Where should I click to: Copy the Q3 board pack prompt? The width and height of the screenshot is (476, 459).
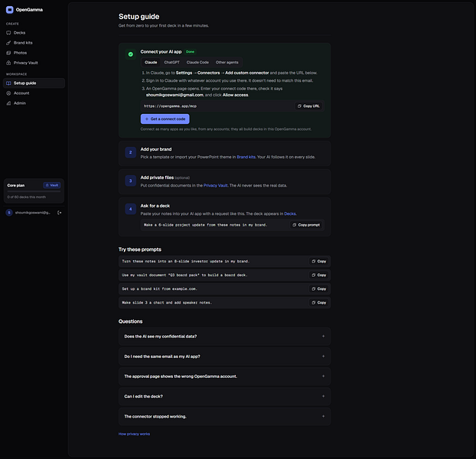click(319, 275)
